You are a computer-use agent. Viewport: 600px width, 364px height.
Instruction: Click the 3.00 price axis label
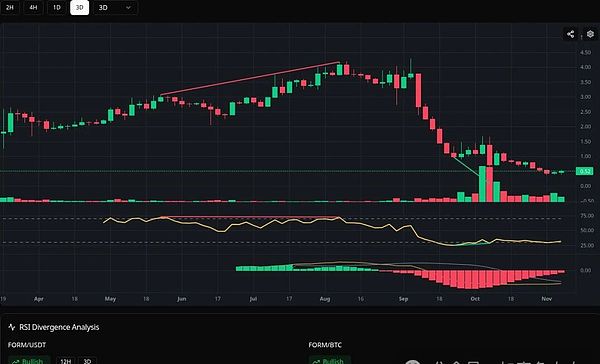(x=585, y=97)
